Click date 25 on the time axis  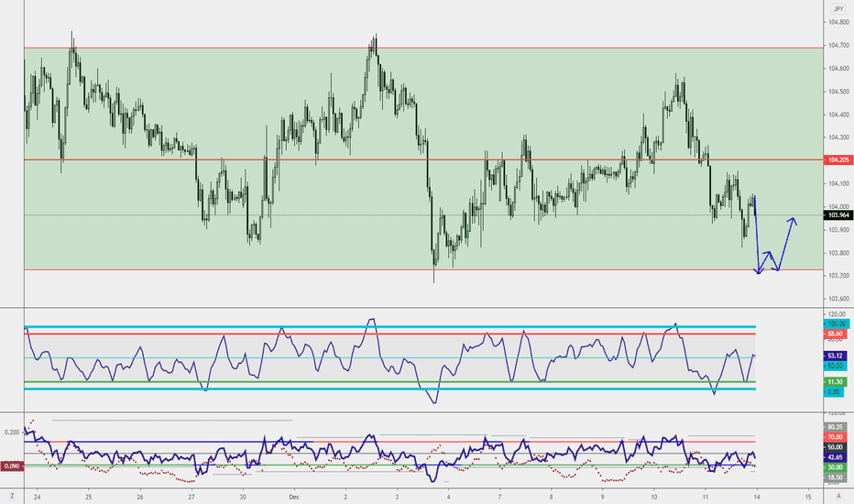[89, 497]
